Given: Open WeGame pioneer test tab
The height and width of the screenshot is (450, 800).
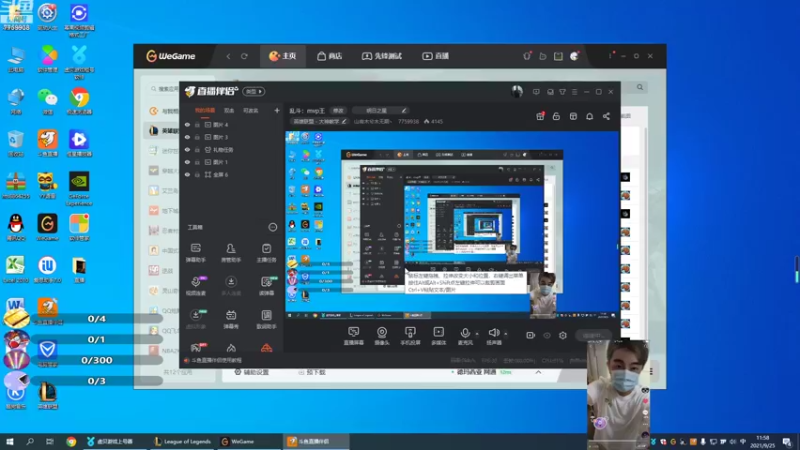Looking at the screenshot, I should [382, 56].
